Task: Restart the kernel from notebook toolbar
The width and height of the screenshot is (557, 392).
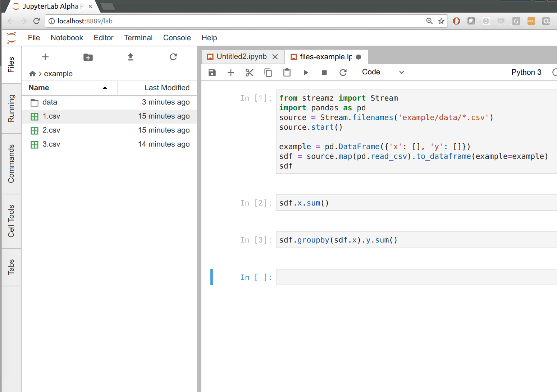Action: 343,73
